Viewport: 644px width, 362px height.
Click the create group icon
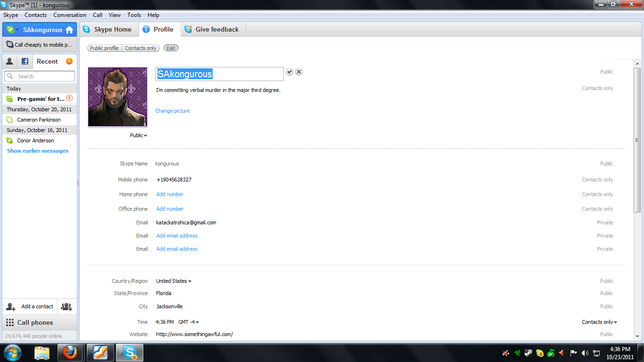tap(67, 306)
